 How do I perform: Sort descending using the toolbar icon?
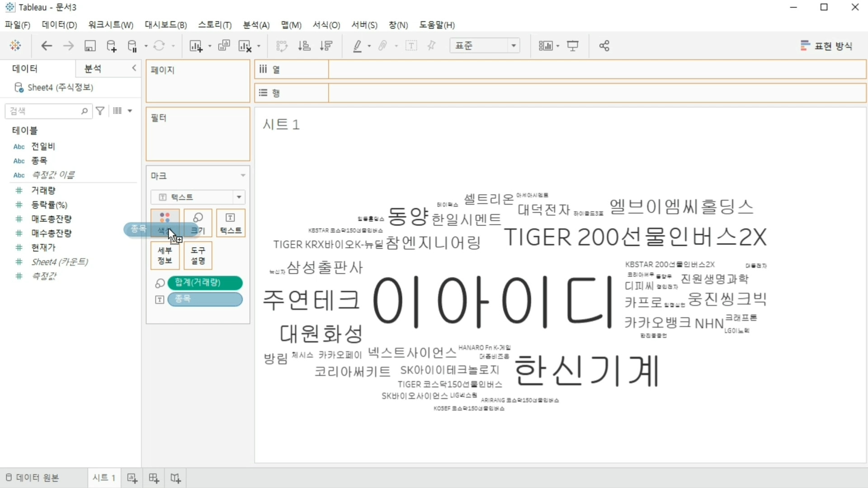click(x=326, y=46)
